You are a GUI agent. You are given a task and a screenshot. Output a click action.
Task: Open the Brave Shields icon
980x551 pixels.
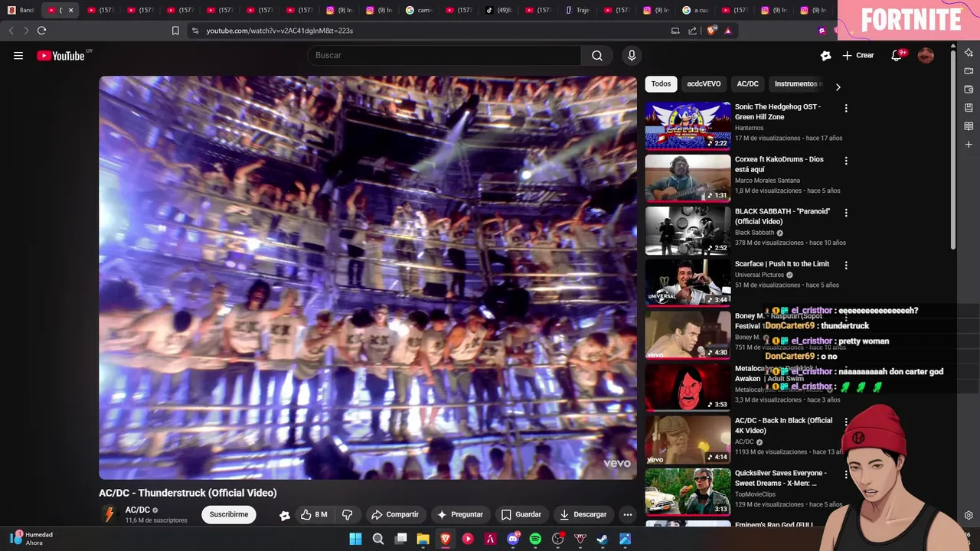click(711, 31)
